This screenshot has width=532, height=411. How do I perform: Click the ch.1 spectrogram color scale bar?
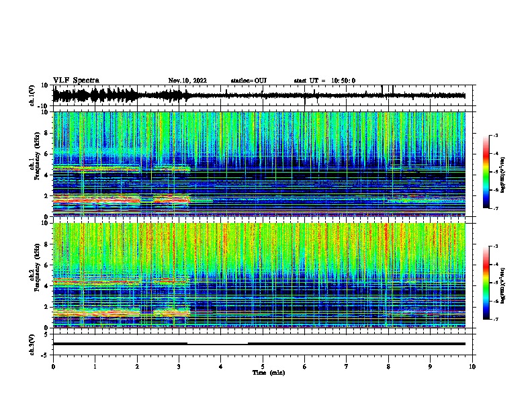pos(486,172)
